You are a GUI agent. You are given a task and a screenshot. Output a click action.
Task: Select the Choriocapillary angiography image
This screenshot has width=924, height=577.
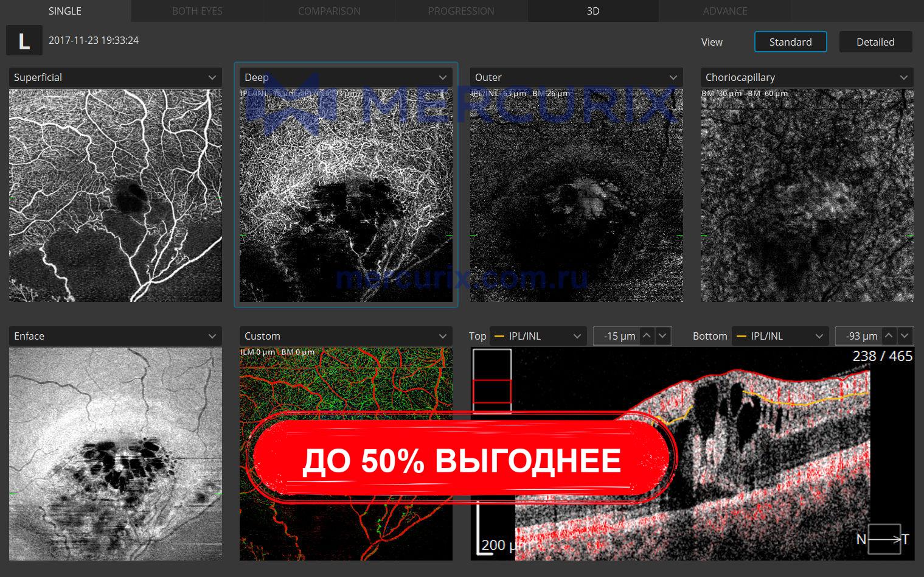(807, 195)
